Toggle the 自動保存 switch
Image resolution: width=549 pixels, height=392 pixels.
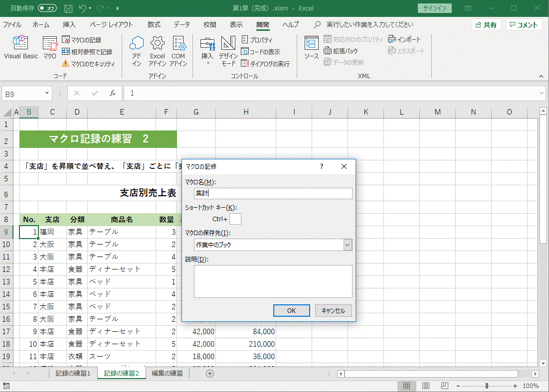(x=47, y=8)
